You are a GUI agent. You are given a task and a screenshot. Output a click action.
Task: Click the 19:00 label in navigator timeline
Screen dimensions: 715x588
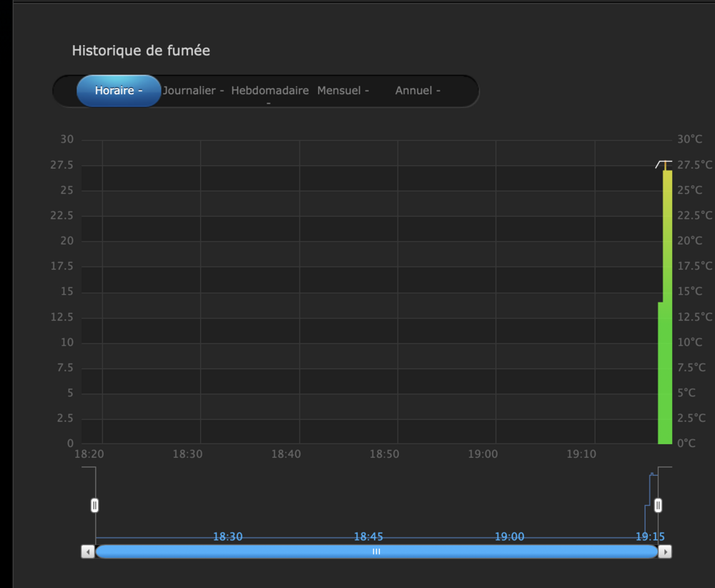[509, 536]
